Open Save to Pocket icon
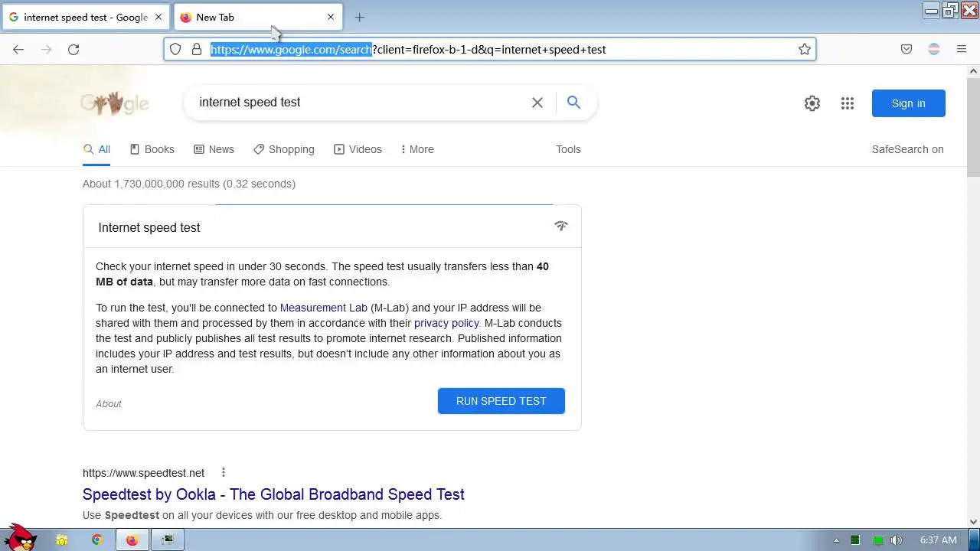Screen dimensions: 980x551 [x=906, y=49]
